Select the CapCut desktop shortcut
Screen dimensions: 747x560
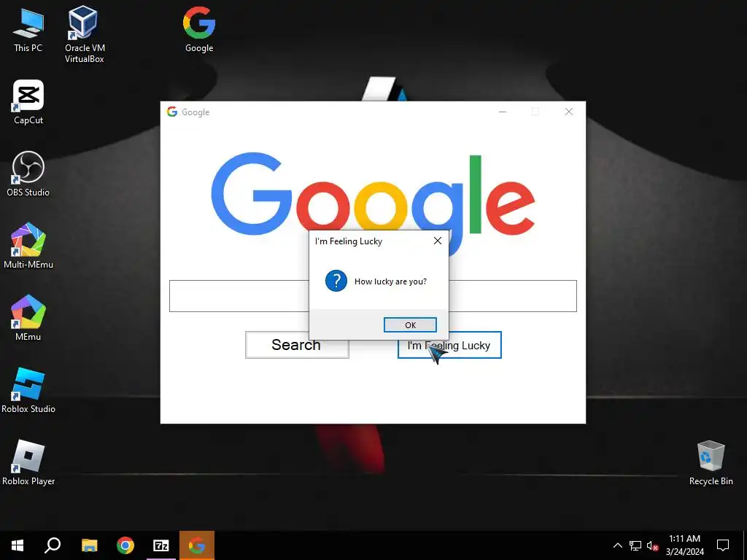(28, 102)
